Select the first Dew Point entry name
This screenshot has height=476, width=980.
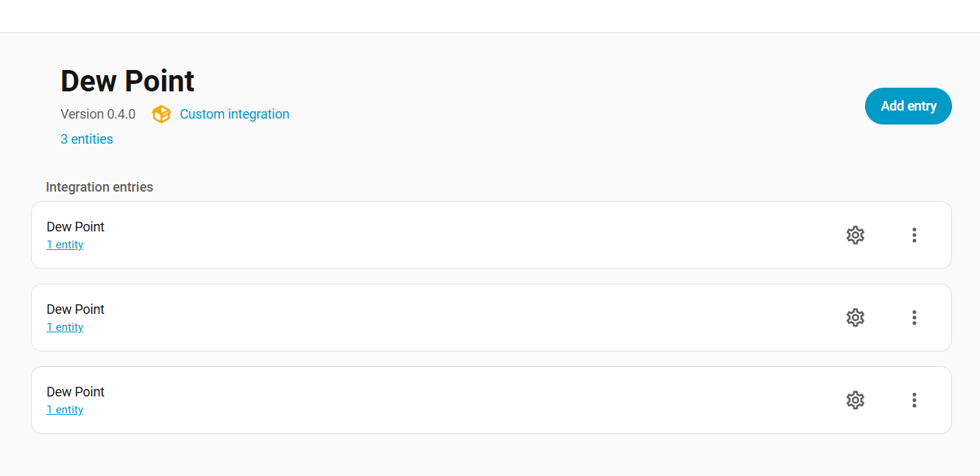[75, 227]
